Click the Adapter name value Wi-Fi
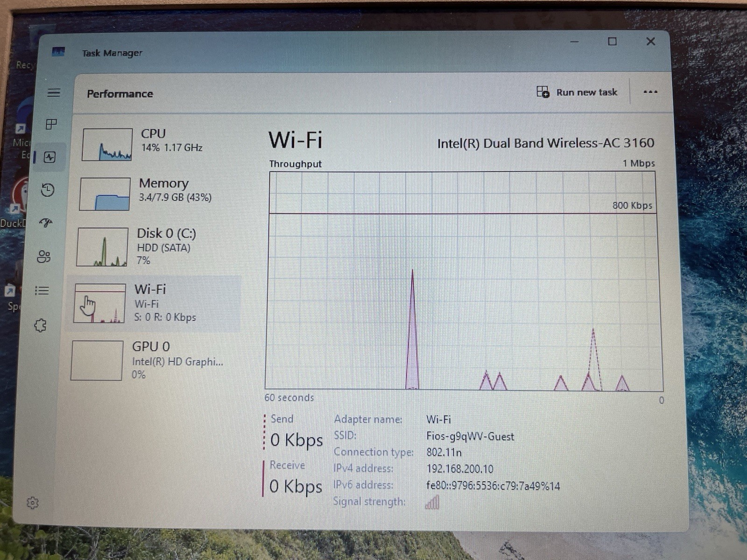The image size is (747, 560). [x=438, y=420]
